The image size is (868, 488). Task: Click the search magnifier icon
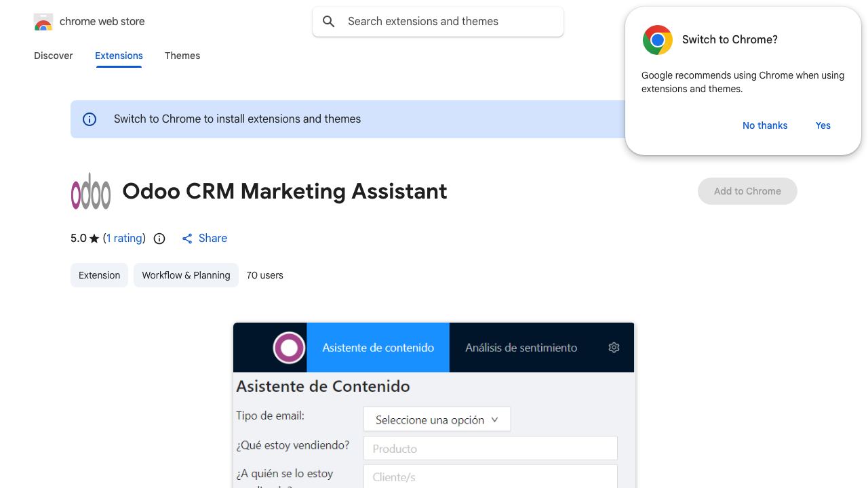coord(329,22)
